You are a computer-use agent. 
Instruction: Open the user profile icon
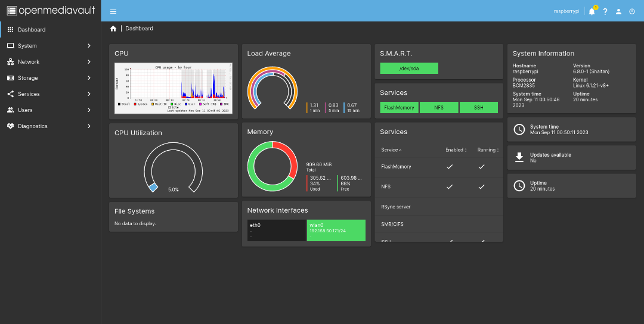point(618,11)
